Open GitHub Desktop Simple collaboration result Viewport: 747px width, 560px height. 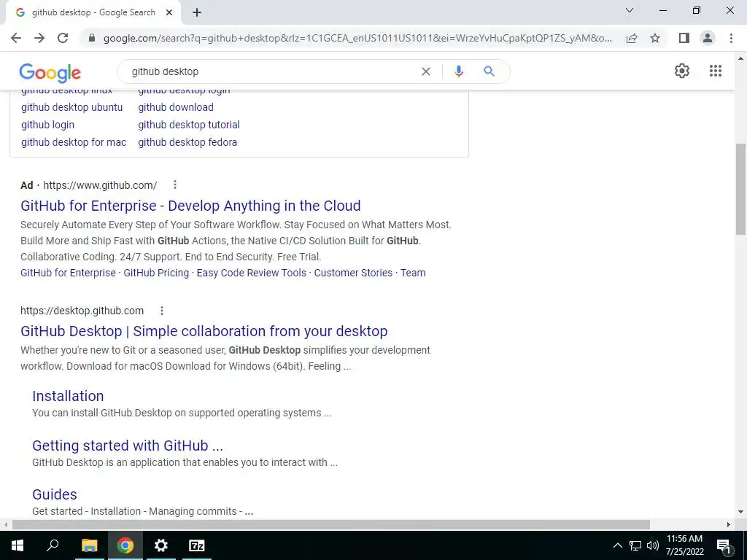pos(204,331)
